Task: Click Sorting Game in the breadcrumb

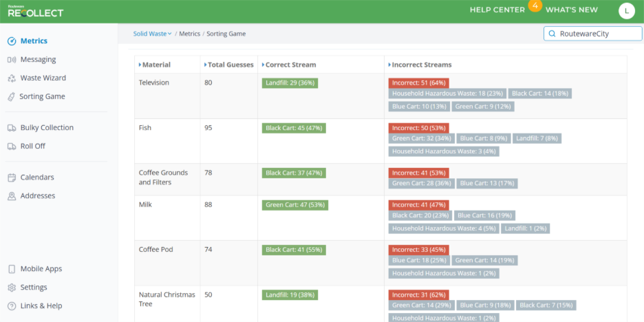Action: click(x=226, y=34)
